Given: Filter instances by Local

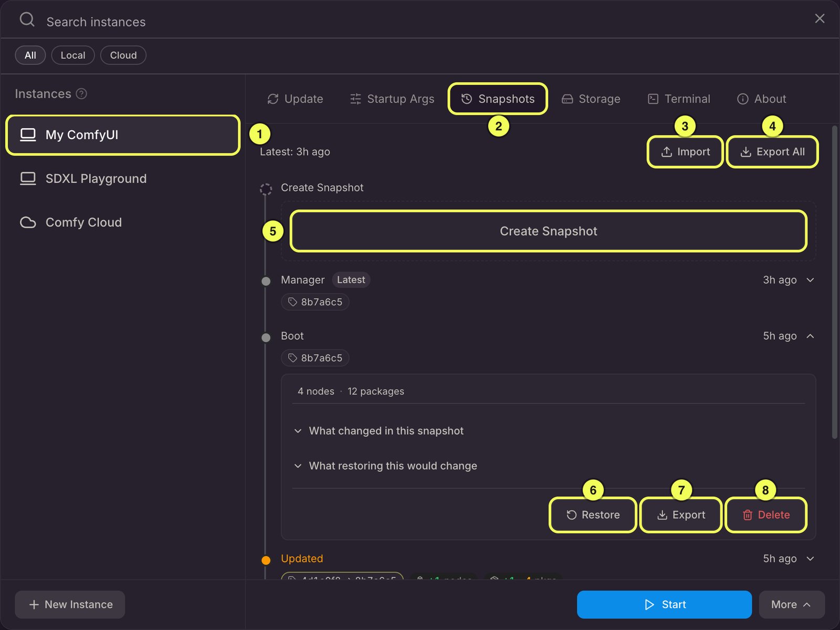Looking at the screenshot, I should coord(73,55).
